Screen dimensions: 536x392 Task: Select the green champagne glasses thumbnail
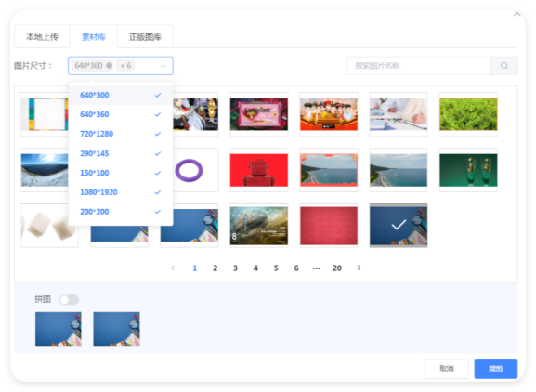468,170
